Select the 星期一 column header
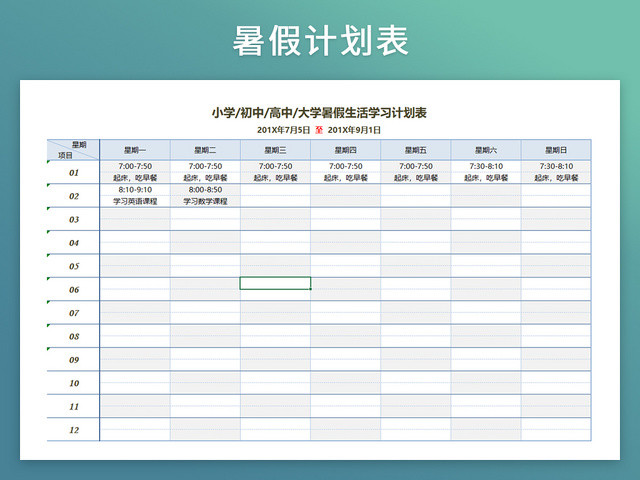640x480 pixels. point(135,150)
